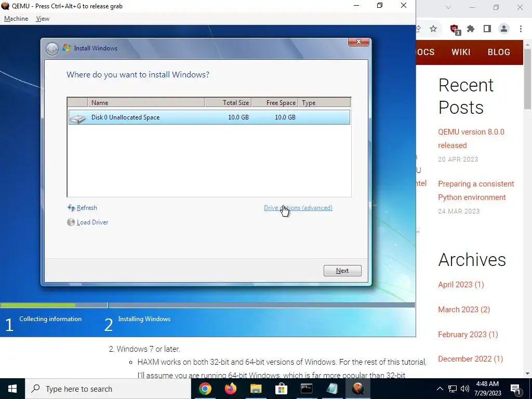The height and width of the screenshot is (399, 532).
Task: Show hidden system tray icons
Action: click(x=440, y=389)
